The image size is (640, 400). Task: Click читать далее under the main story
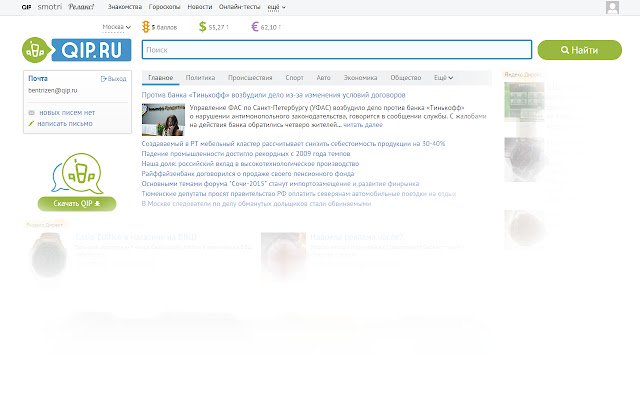(363, 125)
